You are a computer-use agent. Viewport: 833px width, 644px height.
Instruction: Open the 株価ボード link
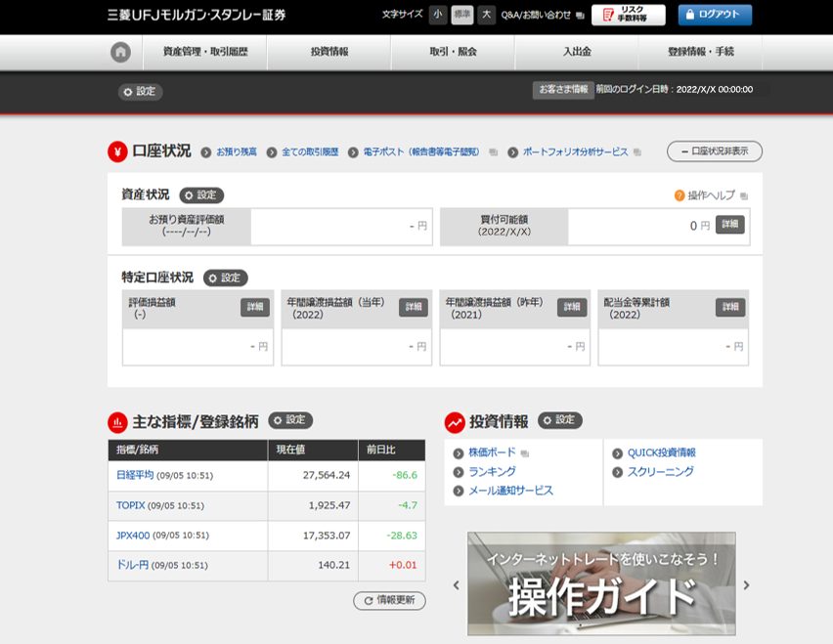(492, 453)
